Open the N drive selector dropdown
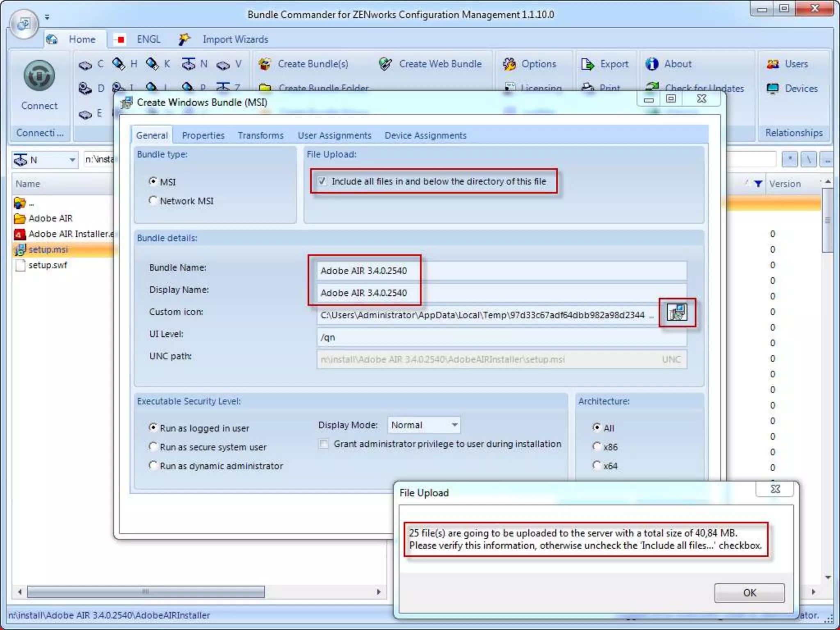840x630 pixels. [x=72, y=160]
